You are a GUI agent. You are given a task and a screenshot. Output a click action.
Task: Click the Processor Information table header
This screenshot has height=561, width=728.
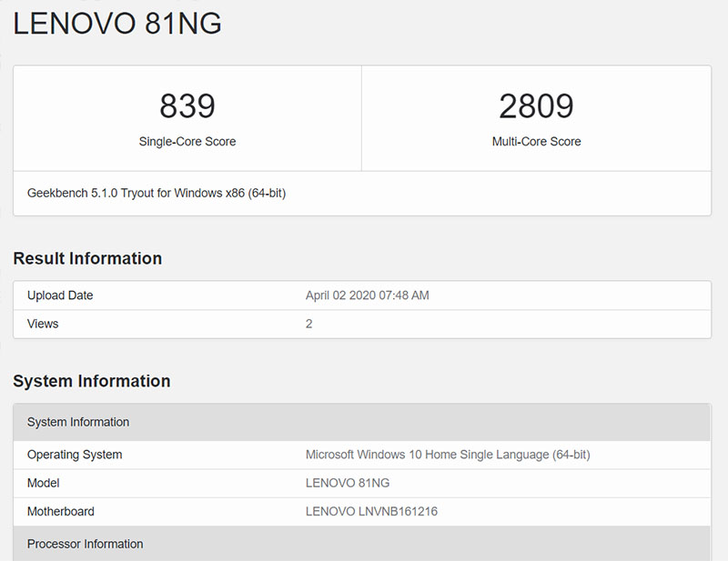pyautogui.click(x=86, y=544)
